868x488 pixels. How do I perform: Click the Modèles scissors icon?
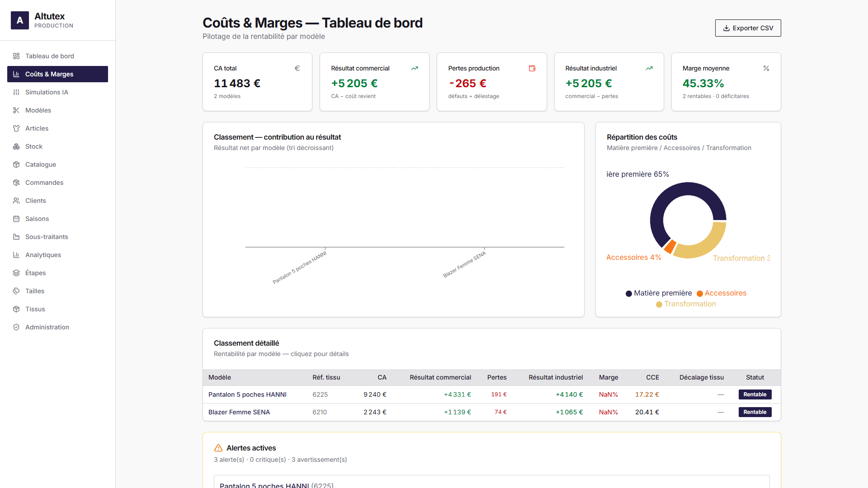16,110
